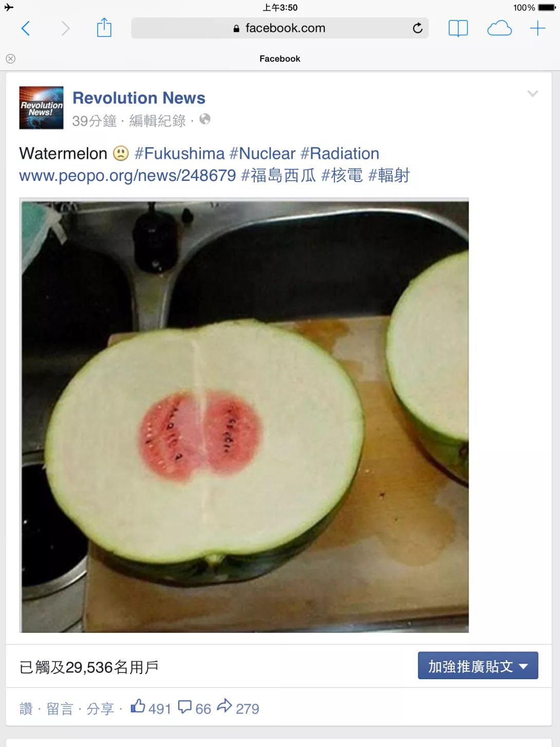Image resolution: width=560 pixels, height=747 pixels.
Task: View the post edit history 編輯紀錄
Action: (158, 121)
